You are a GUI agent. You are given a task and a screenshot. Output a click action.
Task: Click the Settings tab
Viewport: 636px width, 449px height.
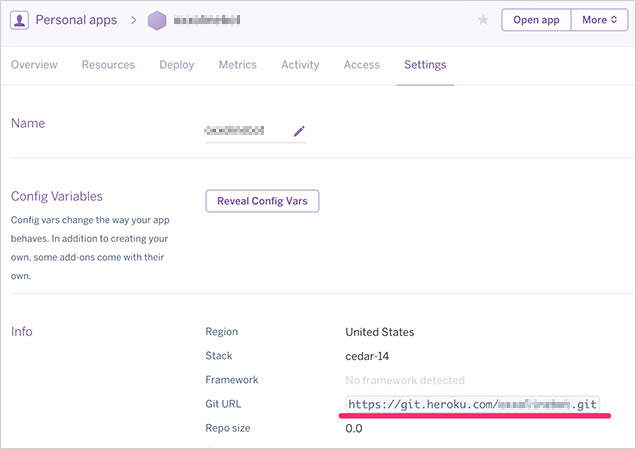tap(425, 65)
